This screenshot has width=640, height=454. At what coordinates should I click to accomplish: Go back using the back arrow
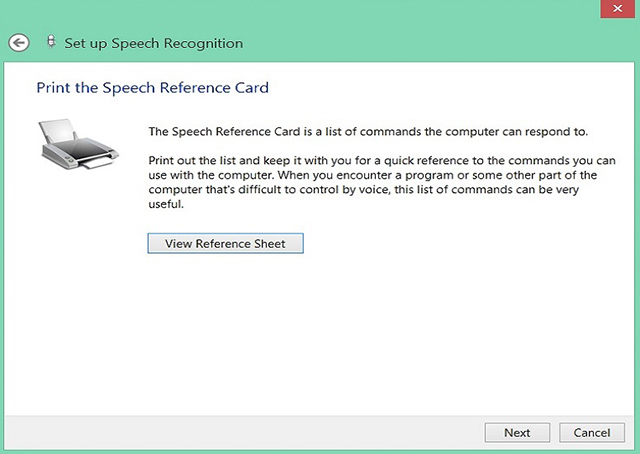(x=19, y=43)
